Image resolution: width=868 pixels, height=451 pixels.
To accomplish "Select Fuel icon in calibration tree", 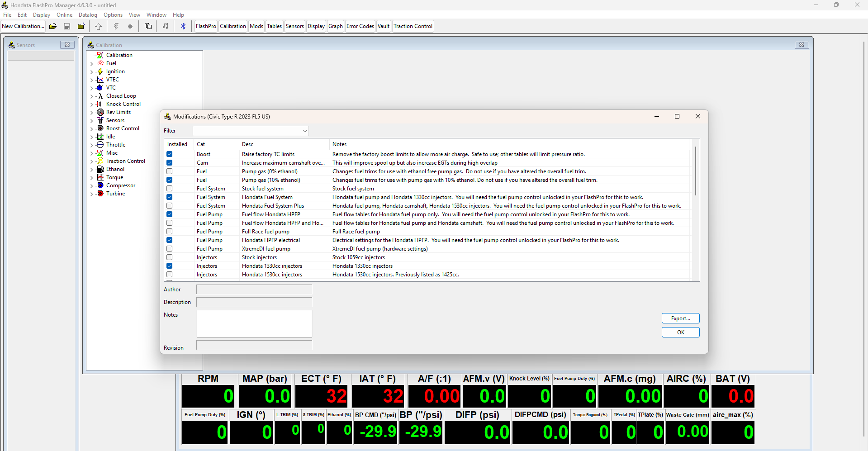I will coord(100,63).
